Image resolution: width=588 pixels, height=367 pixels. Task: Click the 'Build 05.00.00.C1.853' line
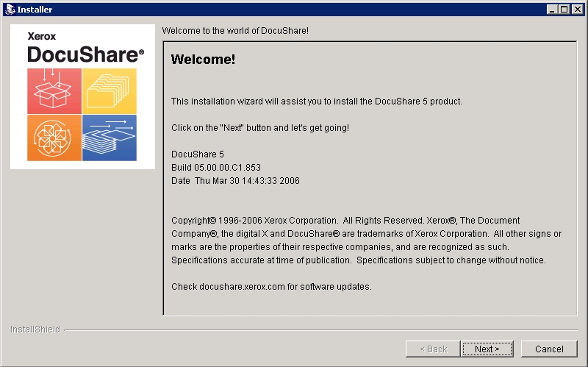[216, 168]
